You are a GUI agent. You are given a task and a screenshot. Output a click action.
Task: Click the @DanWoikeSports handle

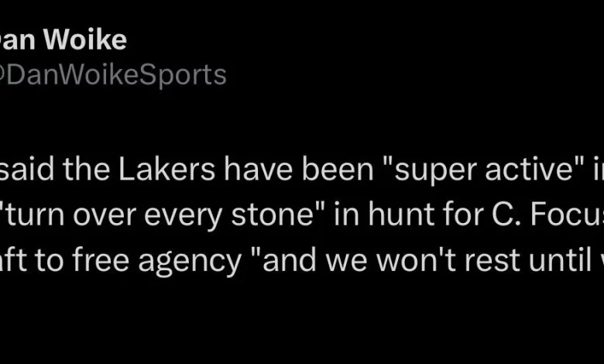(x=113, y=74)
